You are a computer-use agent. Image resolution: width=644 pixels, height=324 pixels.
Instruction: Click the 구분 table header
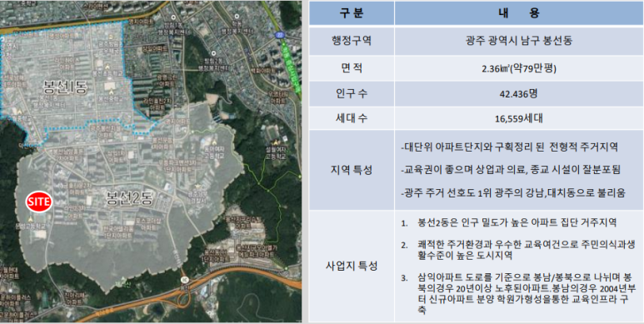[x=352, y=12]
